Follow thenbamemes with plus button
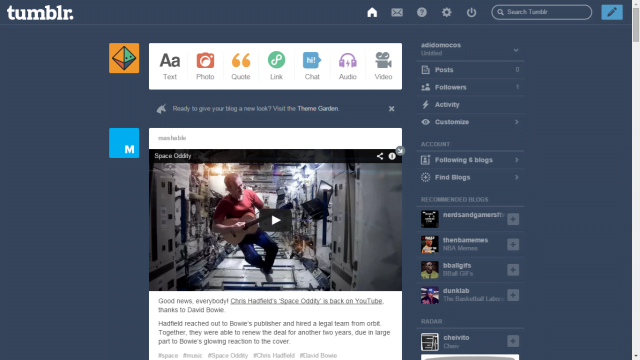Viewport: 640px width, 360px height. tap(513, 244)
